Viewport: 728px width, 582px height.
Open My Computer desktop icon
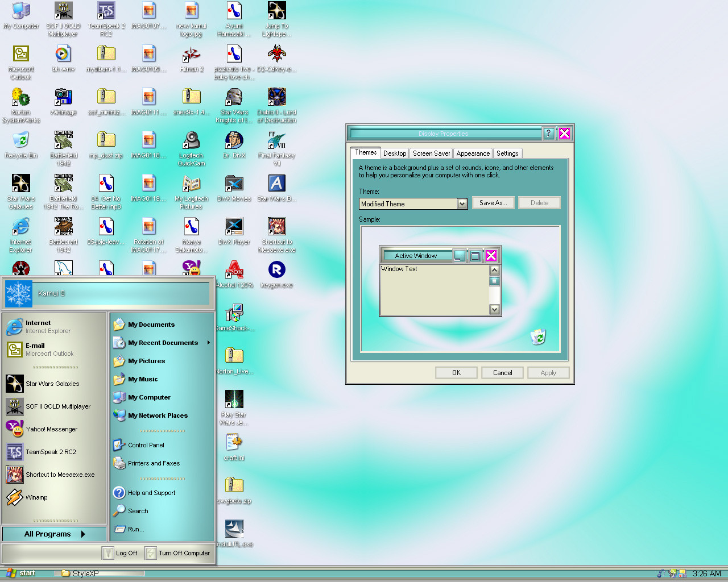pos(21,15)
